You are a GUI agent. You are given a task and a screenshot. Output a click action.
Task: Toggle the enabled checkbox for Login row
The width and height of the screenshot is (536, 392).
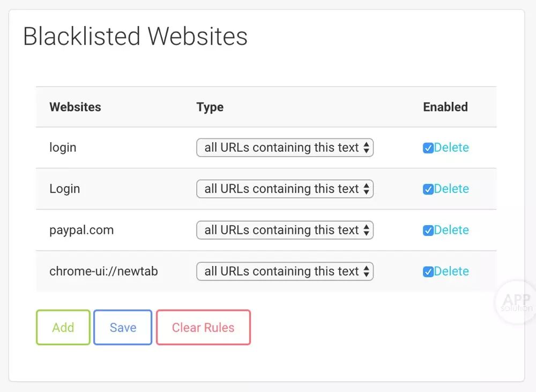point(428,189)
